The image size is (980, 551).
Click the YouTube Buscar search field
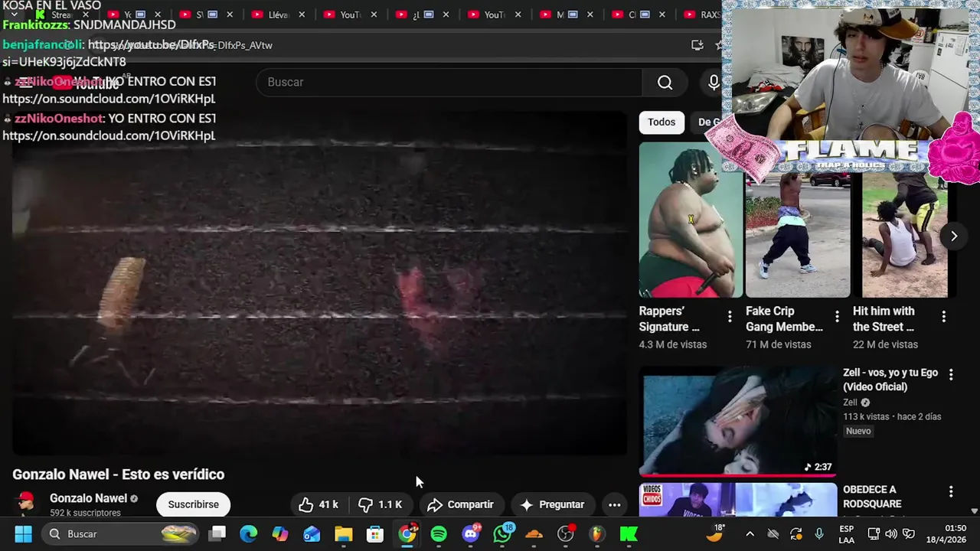[x=449, y=82]
